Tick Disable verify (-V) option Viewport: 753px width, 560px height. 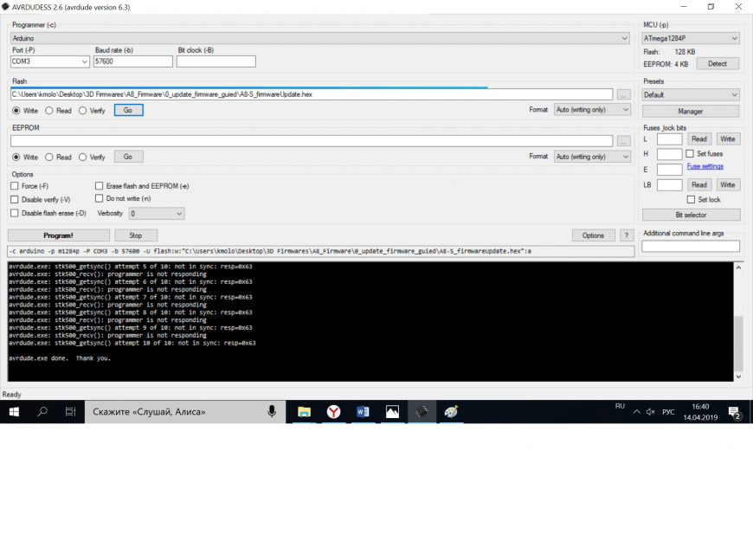pos(15,199)
